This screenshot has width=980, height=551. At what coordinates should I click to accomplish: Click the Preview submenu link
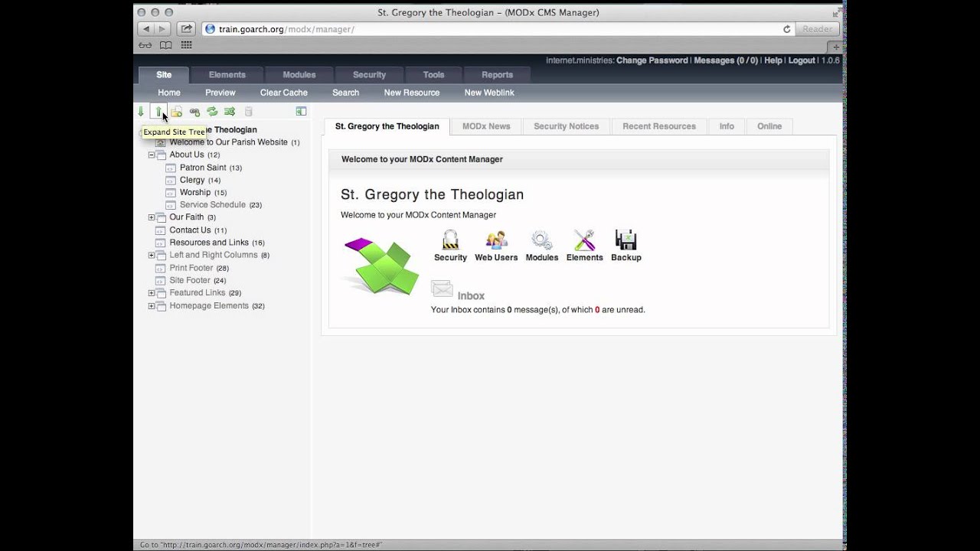pyautogui.click(x=220, y=93)
